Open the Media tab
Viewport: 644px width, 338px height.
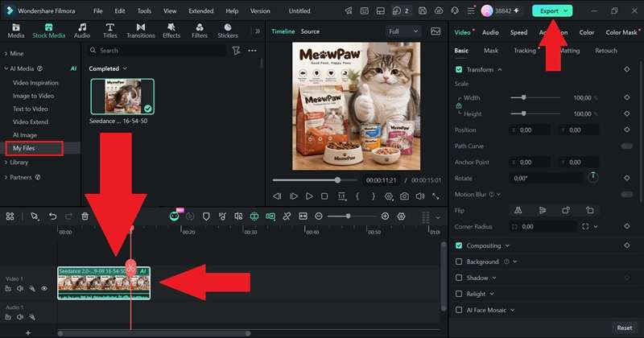15,31
